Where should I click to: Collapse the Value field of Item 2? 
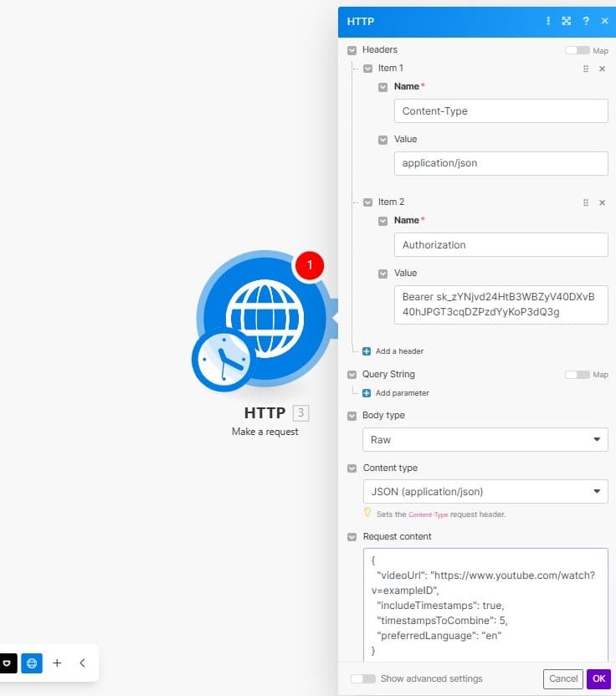coord(382,274)
